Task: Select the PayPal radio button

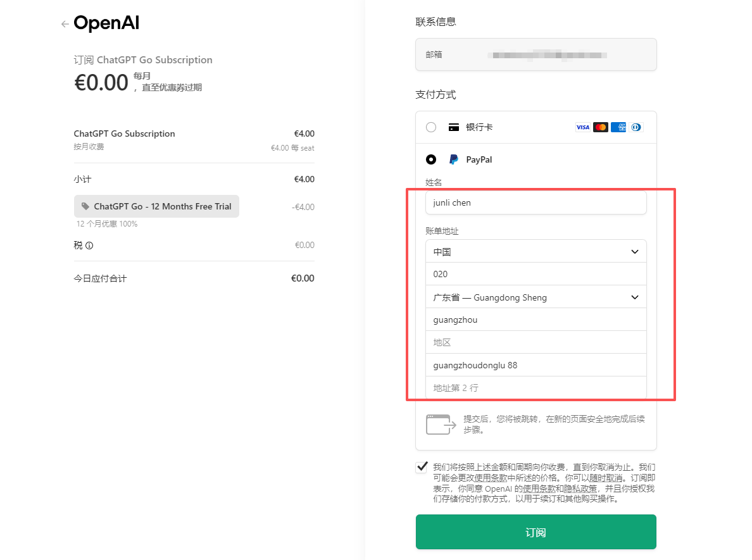Action: coord(431,159)
